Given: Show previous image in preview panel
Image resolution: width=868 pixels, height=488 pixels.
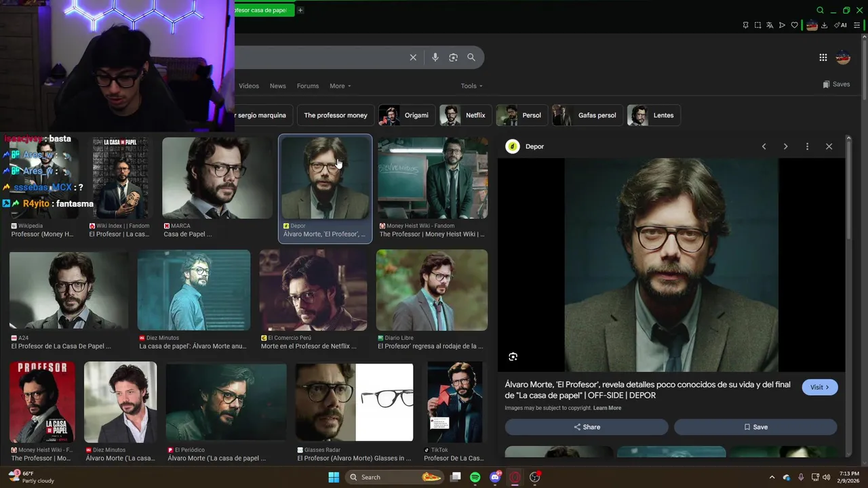Looking at the screenshot, I should click(x=764, y=146).
